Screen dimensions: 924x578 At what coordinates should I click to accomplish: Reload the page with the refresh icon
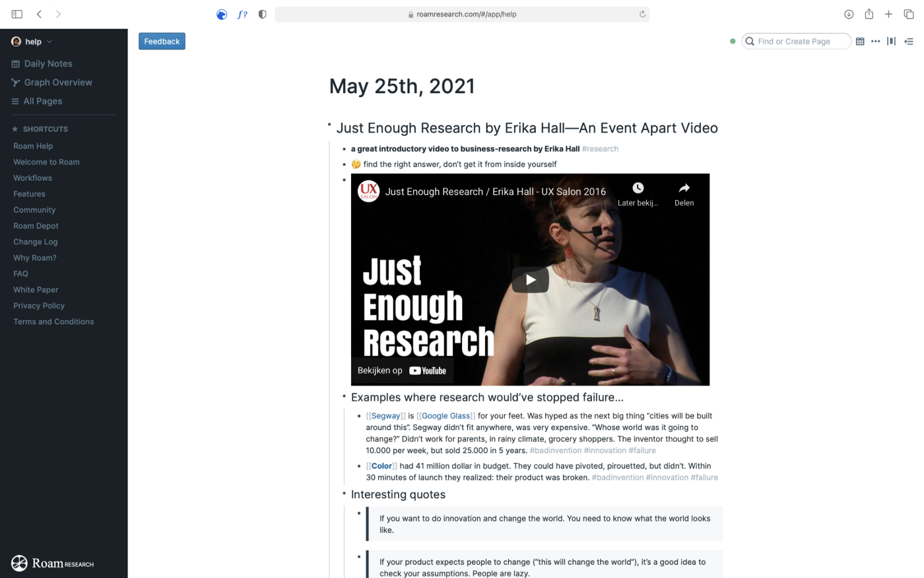[642, 14]
